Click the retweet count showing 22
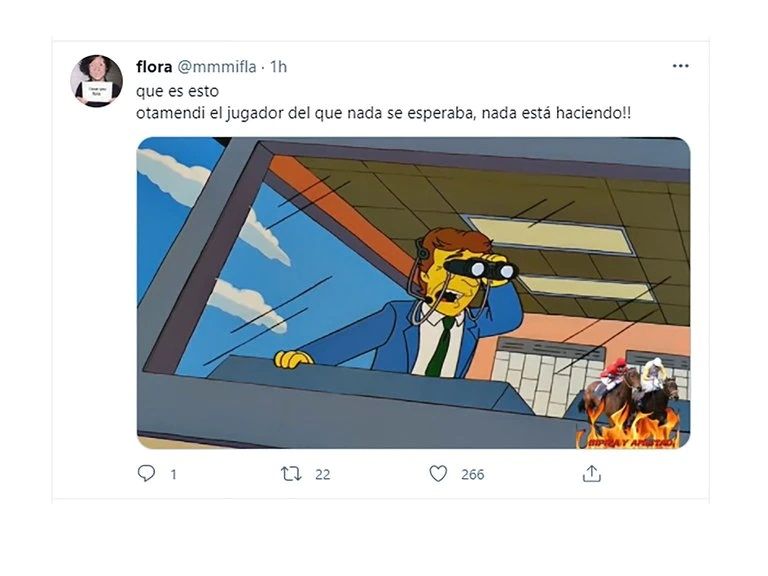The image size is (768, 576). (322, 474)
